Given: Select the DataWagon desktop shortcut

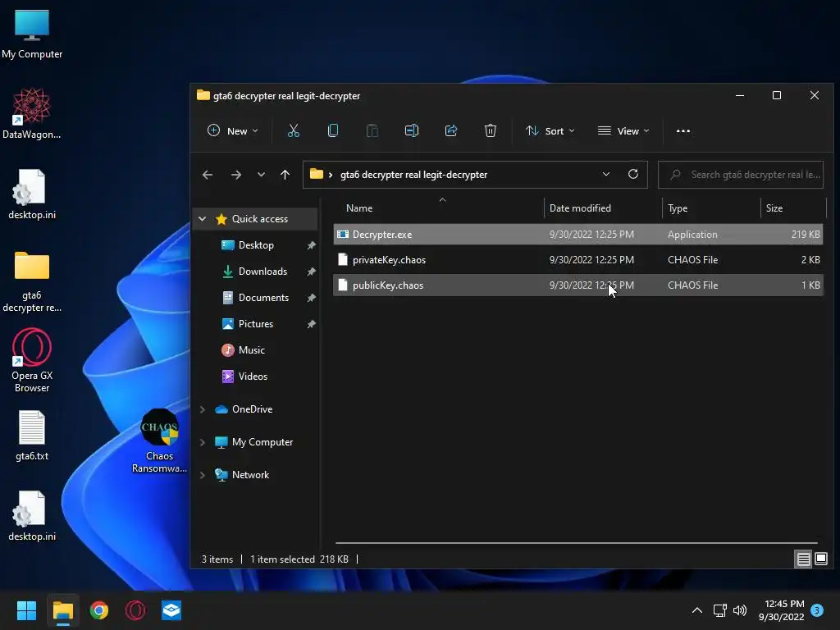Looking at the screenshot, I should 32,113.
